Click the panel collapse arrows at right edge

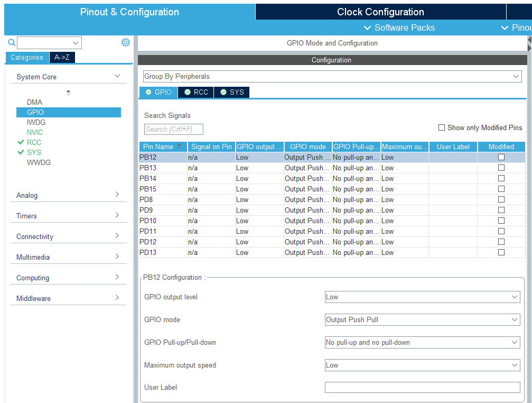(x=530, y=44)
